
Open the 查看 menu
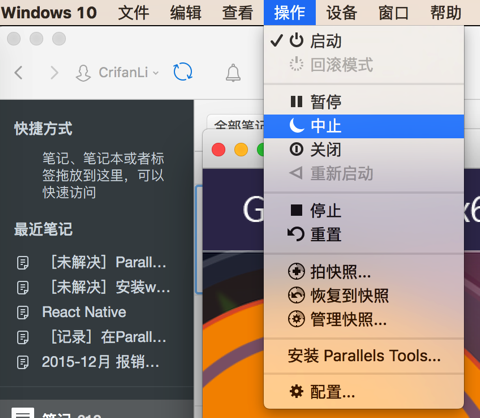(x=237, y=13)
